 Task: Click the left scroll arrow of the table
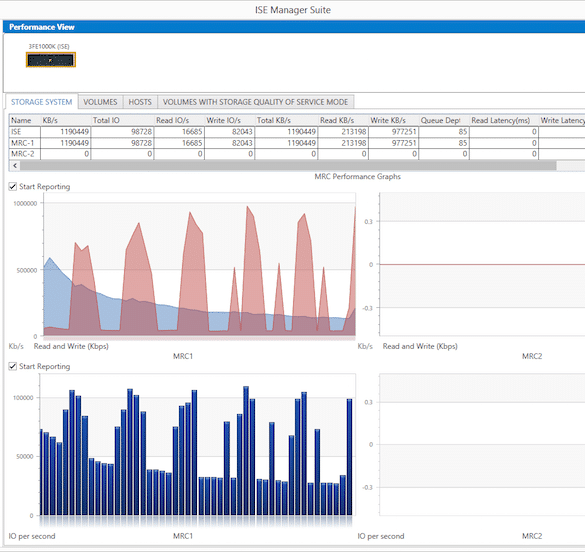15,166
